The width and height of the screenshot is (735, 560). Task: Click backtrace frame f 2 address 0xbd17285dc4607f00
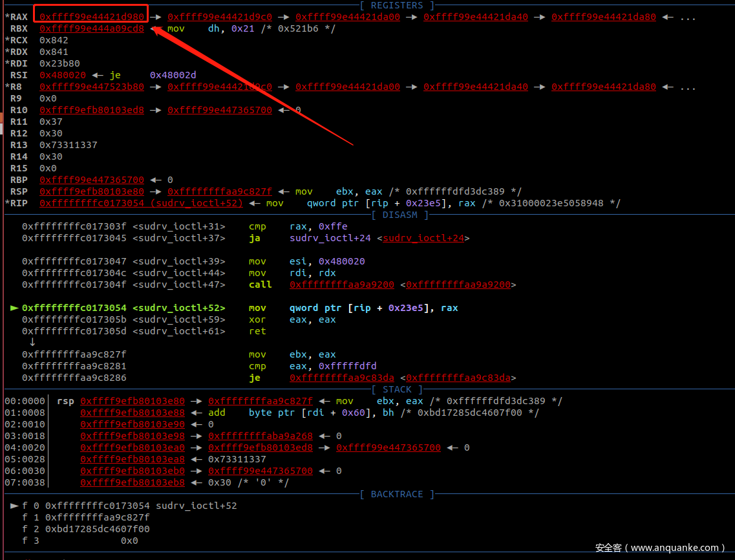(97, 529)
